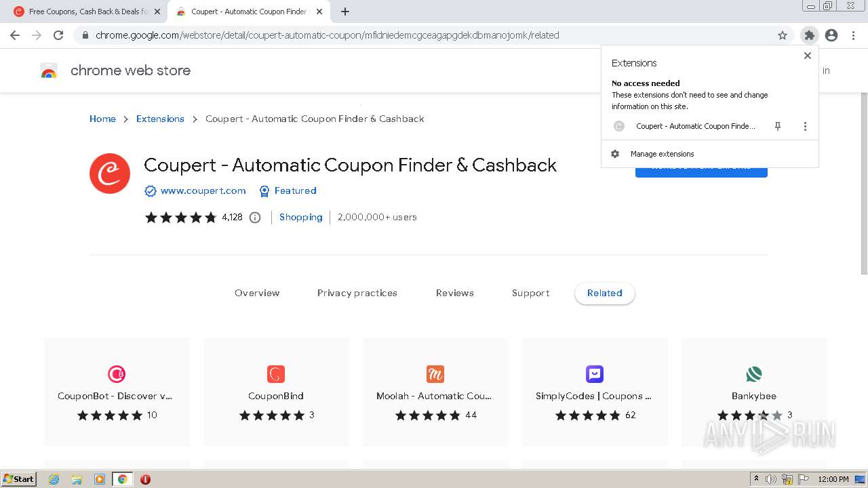Click the network tray icon
The width and height of the screenshot is (868, 488).
click(x=787, y=479)
